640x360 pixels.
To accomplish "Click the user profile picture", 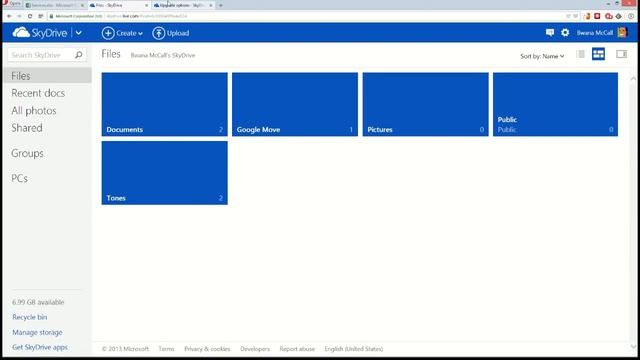I will 622,33.
